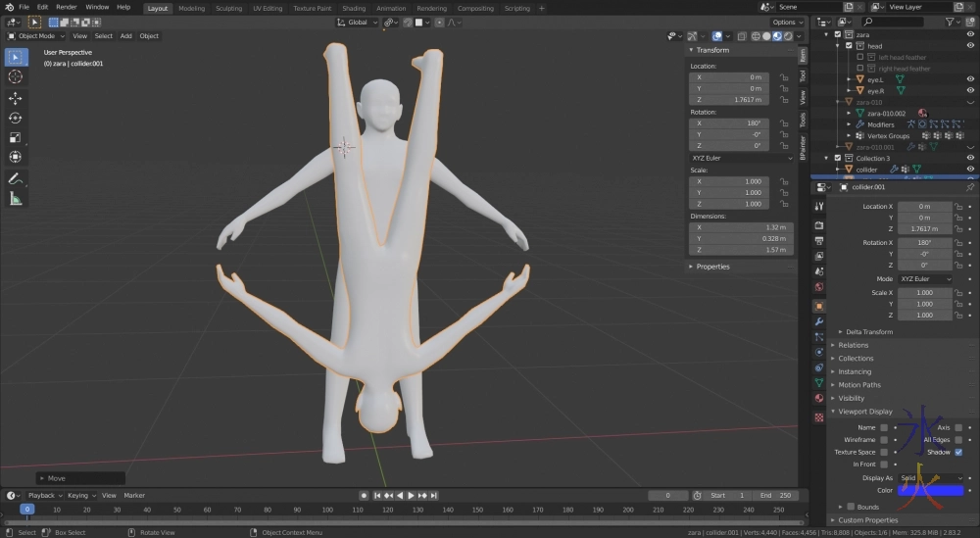Image resolution: width=980 pixels, height=538 pixels.
Task: Select the Annotate pencil tool
Action: 16,179
